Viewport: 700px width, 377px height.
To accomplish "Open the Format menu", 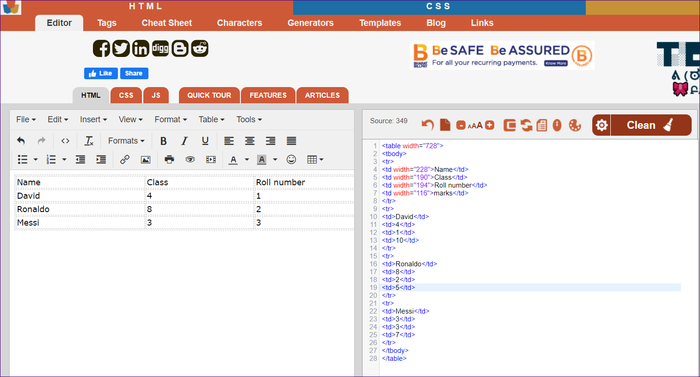I will (171, 119).
